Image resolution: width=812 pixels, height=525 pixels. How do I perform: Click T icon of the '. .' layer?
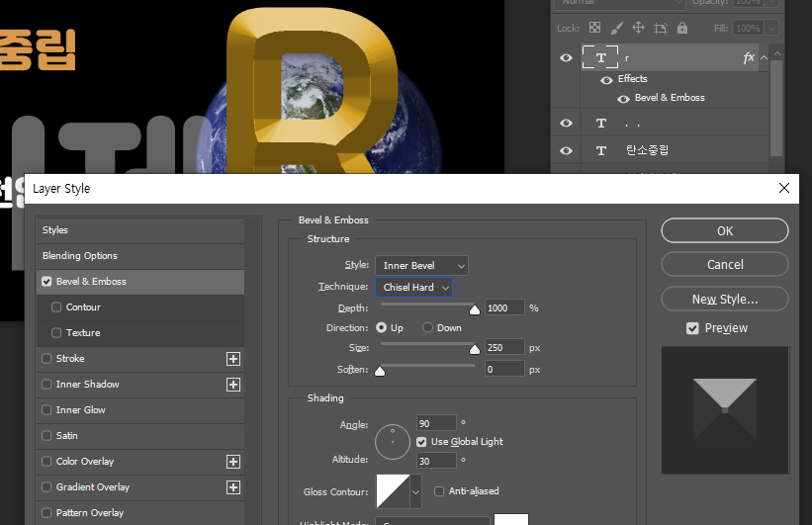pyautogui.click(x=600, y=124)
